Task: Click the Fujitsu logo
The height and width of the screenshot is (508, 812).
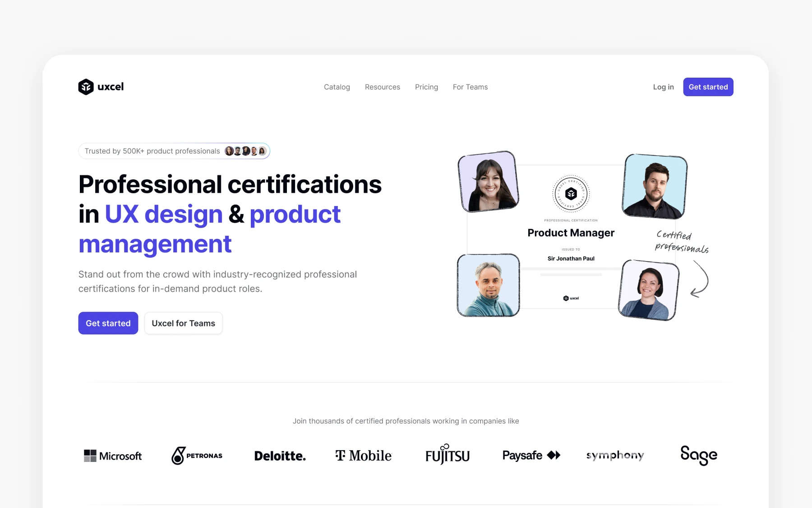Action: [448, 454]
